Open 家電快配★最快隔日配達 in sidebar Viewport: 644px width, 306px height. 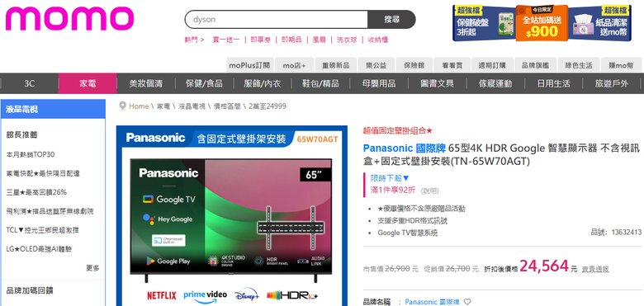coord(43,173)
